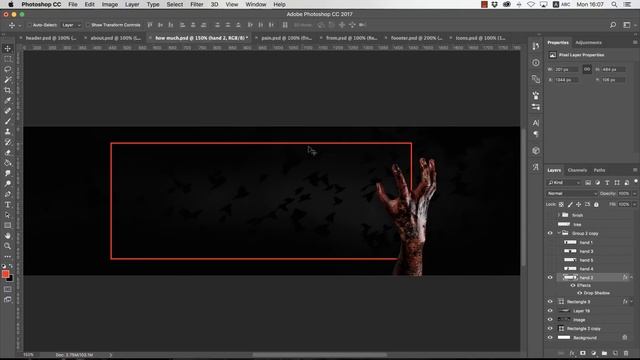
Task: Open the blend mode Normal dropdown
Action: tap(572, 193)
